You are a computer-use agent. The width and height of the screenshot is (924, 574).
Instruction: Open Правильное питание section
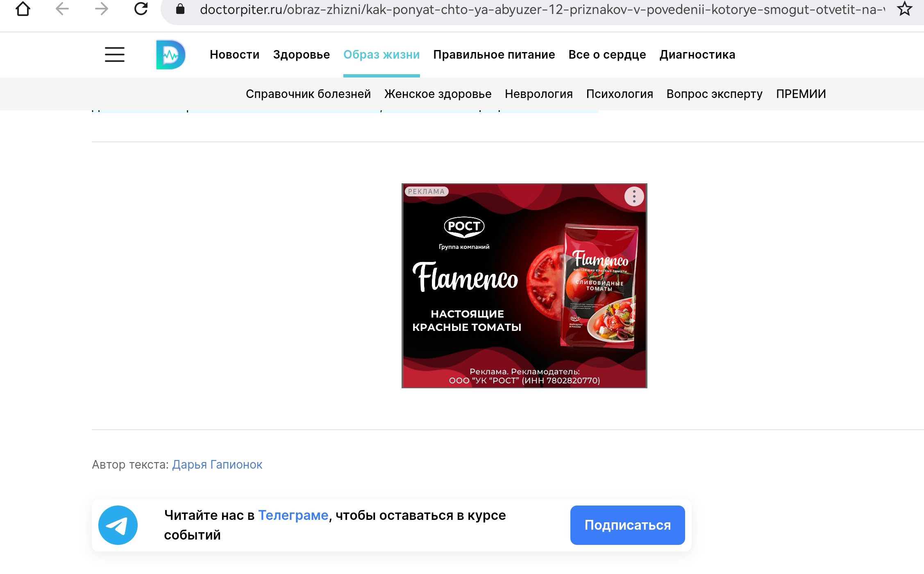coord(494,55)
